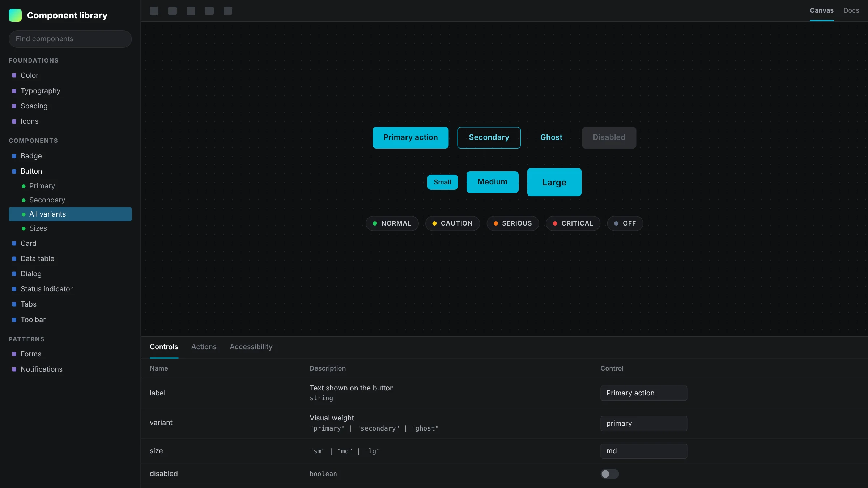
Task: Select the Badge component
Action: coord(70,156)
